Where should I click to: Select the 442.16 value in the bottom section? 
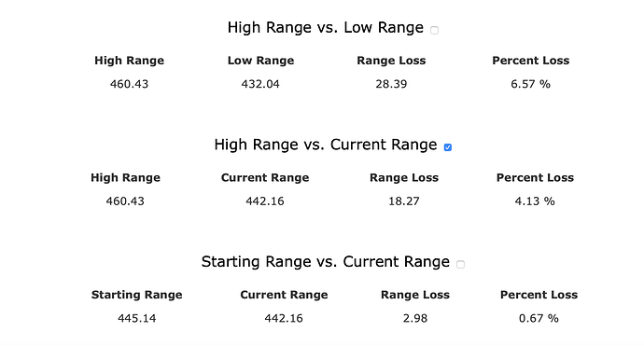point(284,319)
